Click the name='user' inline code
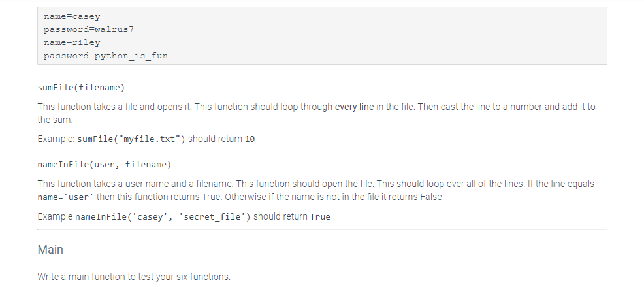The height and width of the screenshot is (287, 644). tap(66, 197)
